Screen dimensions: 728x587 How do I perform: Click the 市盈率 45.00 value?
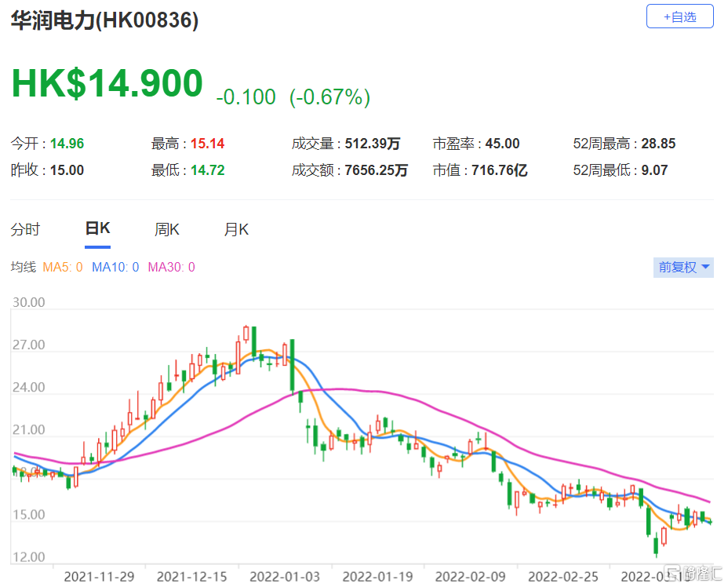pyautogui.click(x=501, y=144)
